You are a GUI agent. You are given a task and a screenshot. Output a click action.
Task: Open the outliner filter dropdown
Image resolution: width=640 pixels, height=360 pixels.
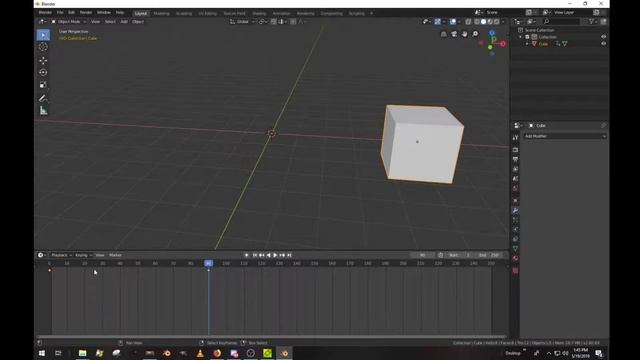point(593,22)
